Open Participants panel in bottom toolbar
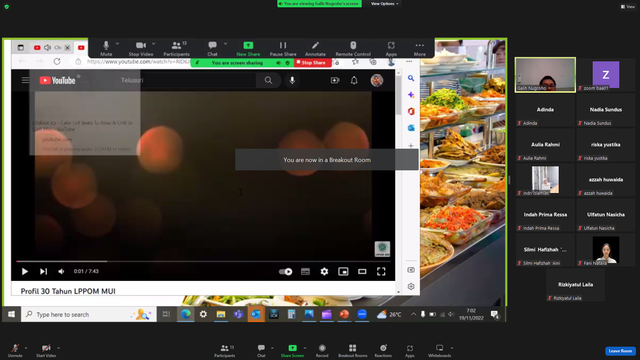The height and width of the screenshot is (360, 640). (224, 350)
